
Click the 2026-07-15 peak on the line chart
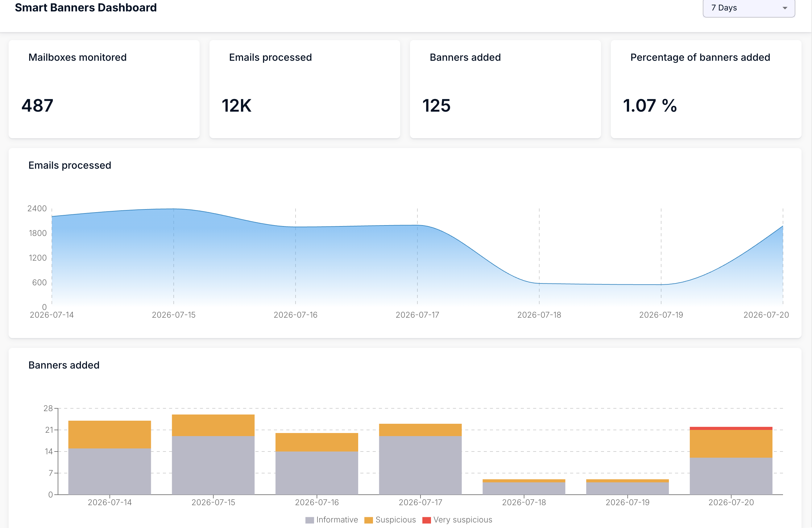coord(174,209)
